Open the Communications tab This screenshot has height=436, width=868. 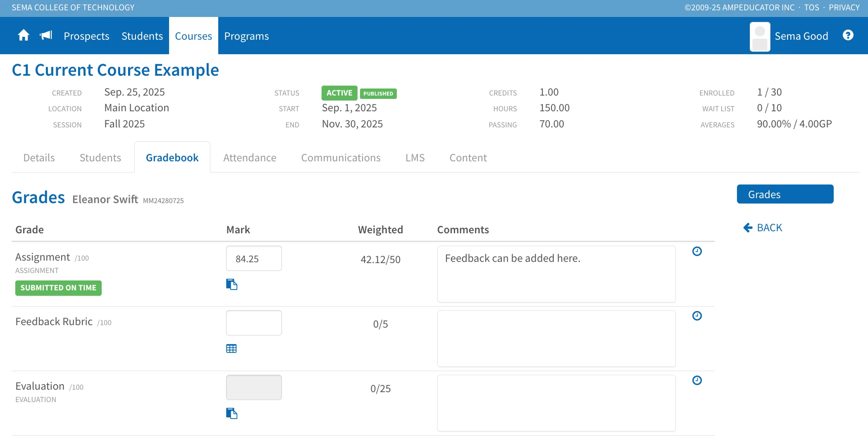tap(341, 158)
